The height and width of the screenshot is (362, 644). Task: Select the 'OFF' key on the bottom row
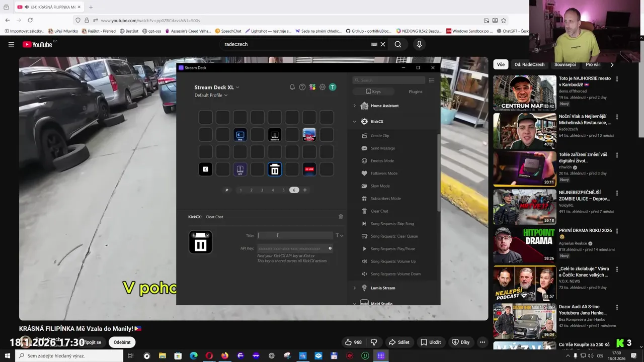(240, 169)
